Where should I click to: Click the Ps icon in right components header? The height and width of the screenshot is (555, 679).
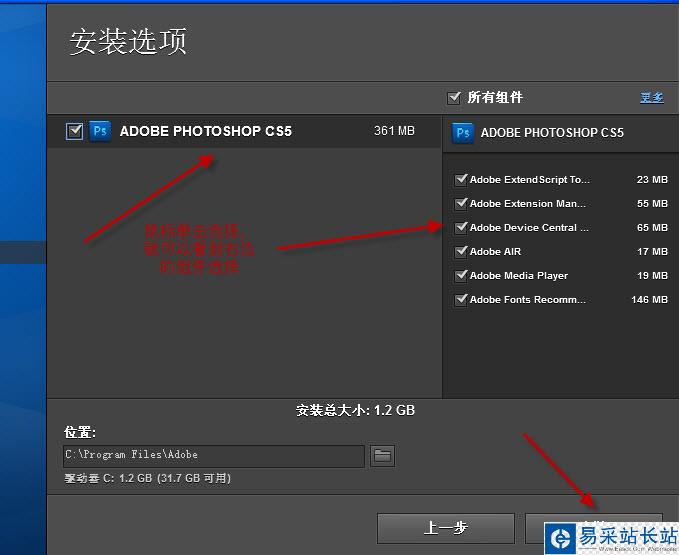[x=462, y=133]
